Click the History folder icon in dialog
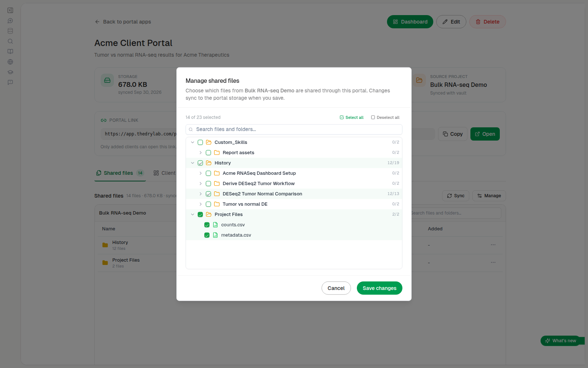This screenshot has width=588, height=368. point(209,163)
